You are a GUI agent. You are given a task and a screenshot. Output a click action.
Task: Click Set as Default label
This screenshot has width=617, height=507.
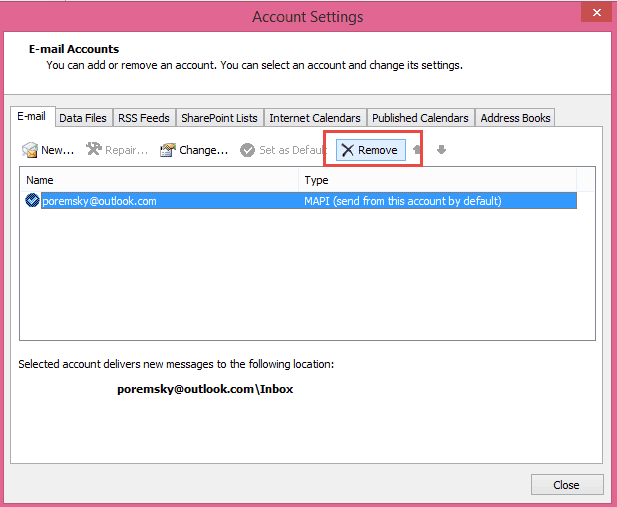[x=293, y=150]
